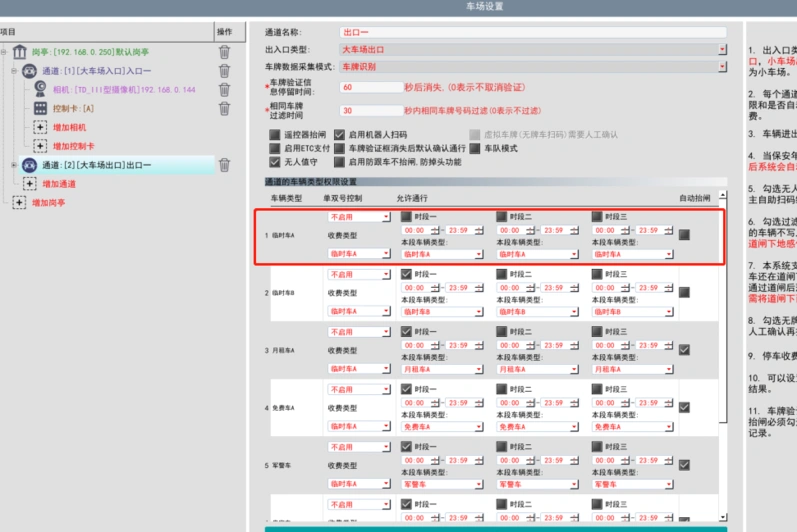Collapse the 岗亭 tree node
Viewport: 797px width, 532px height.
[x=4, y=52]
